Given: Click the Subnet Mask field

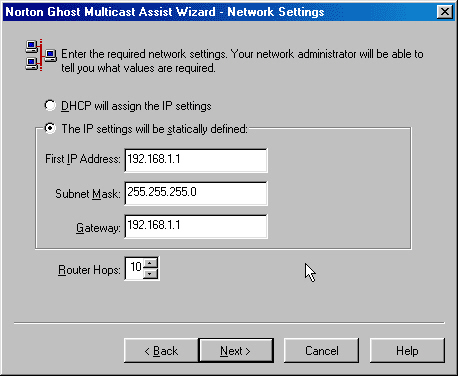Looking at the screenshot, I should [196, 193].
